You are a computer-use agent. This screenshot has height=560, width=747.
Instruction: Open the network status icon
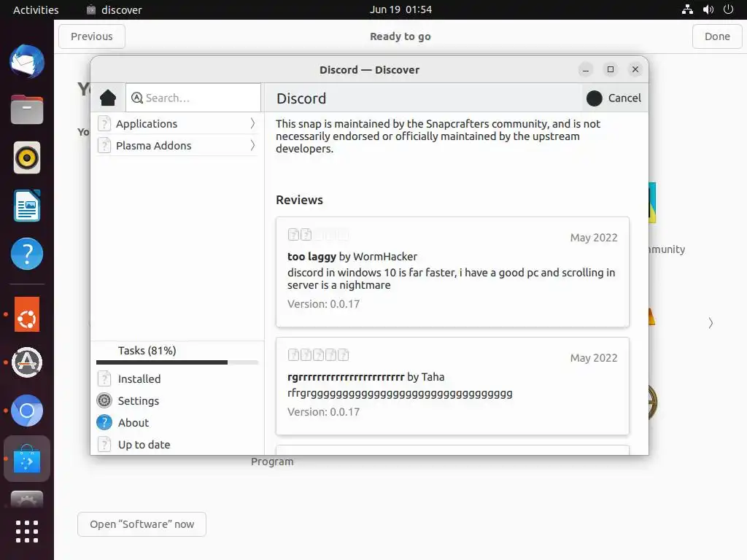pos(687,9)
